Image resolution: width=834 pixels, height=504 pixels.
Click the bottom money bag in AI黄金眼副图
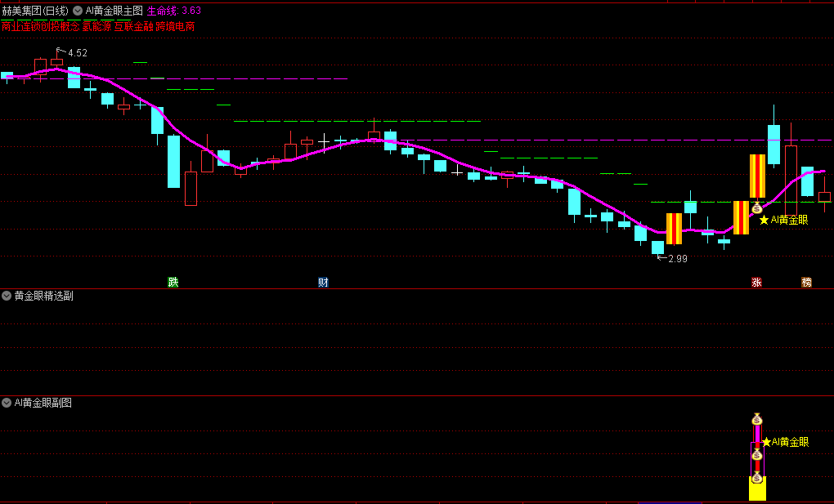coord(757,478)
